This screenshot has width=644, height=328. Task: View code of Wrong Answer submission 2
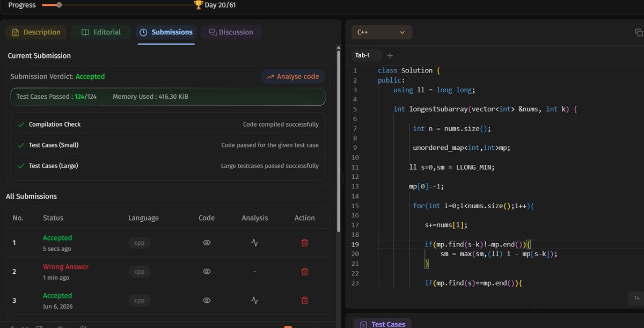(207, 272)
